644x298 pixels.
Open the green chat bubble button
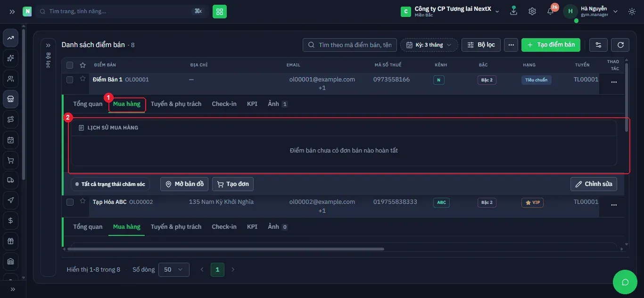[x=625, y=282]
